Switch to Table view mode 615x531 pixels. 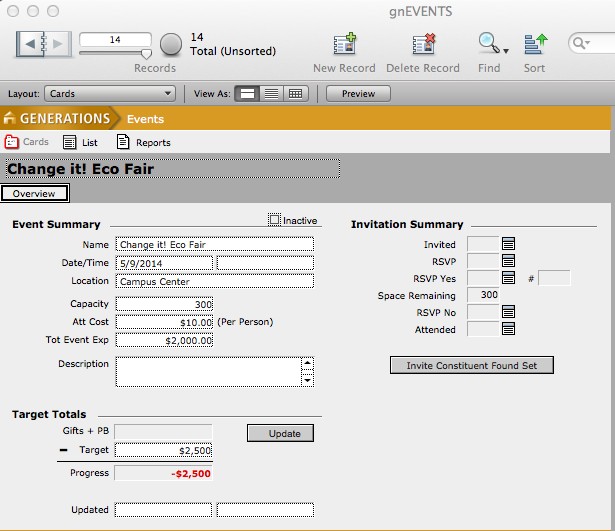(295, 94)
